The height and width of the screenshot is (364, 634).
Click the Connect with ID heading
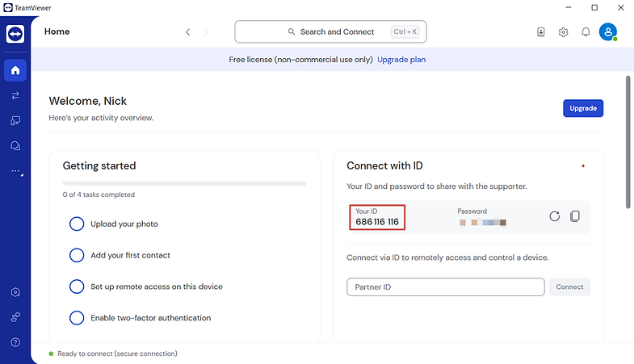[x=384, y=165]
